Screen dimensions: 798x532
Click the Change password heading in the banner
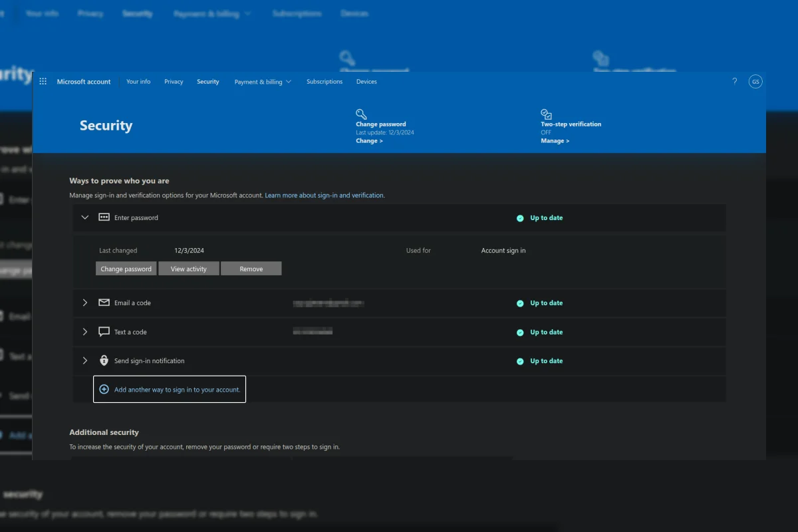tap(381, 124)
